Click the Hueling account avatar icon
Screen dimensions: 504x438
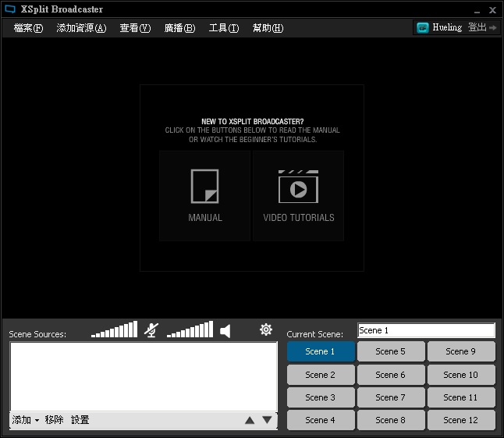[422, 27]
